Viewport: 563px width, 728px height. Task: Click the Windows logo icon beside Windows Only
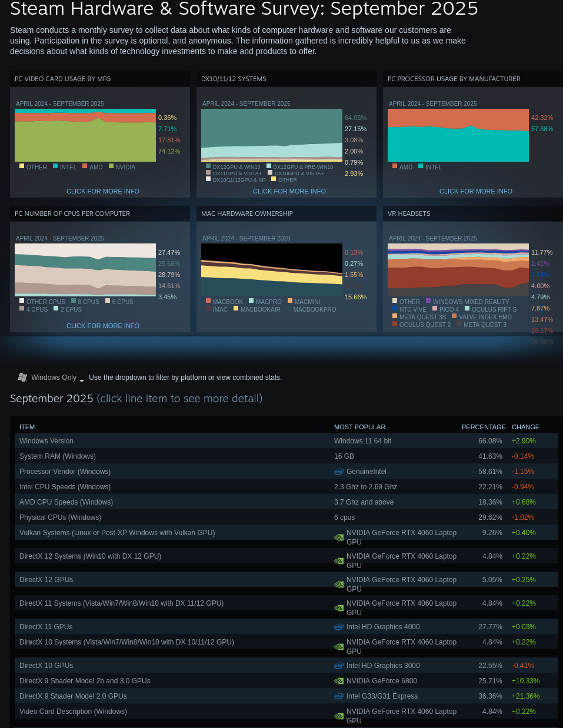pyautogui.click(x=22, y=377)
